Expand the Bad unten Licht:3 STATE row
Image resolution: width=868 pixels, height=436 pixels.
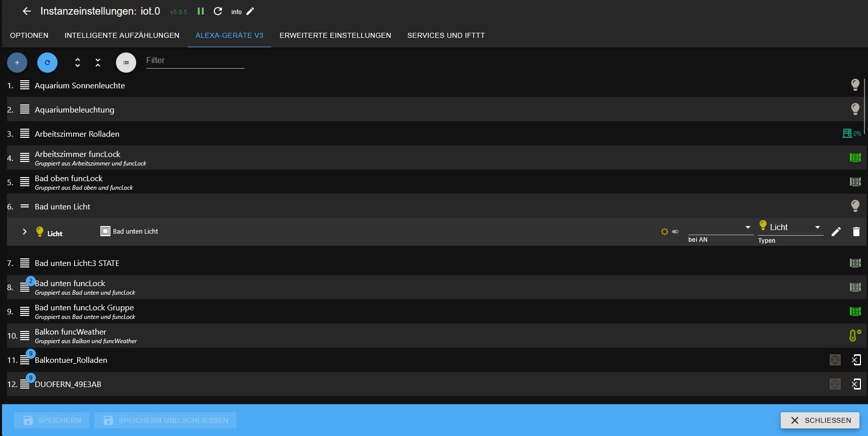[25, 263]
